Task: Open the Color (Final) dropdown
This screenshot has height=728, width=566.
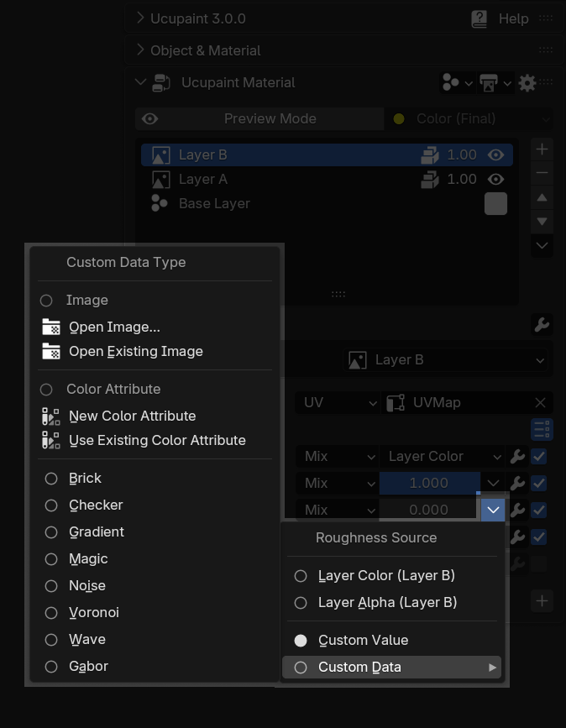Action: pyautogui.click(x=469, y=119)
